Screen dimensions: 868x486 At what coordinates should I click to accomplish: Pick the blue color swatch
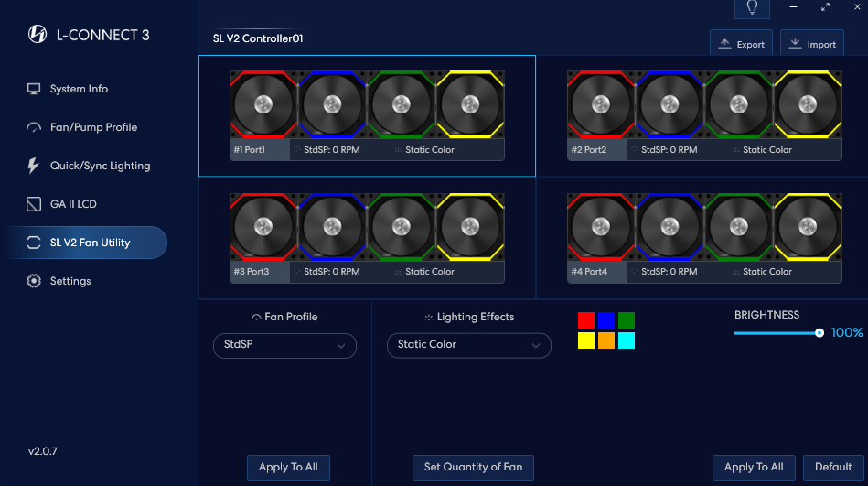point(606,320)
